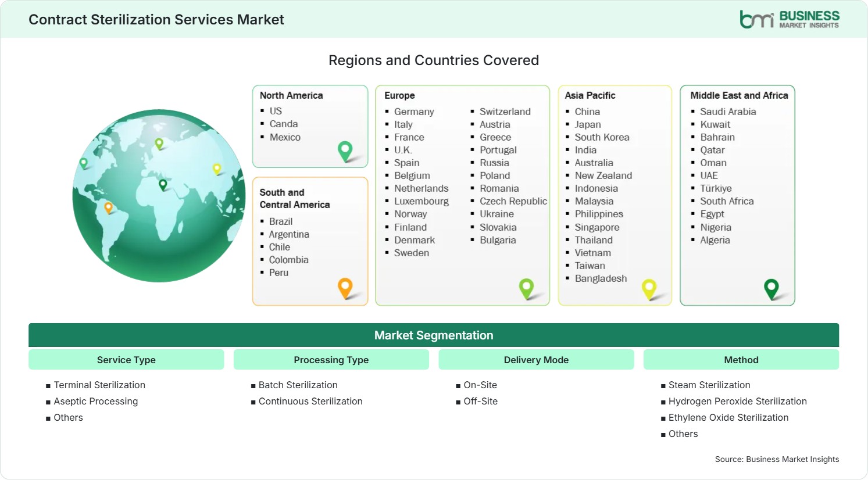Click Mexico in North America list

click(285, 137)
